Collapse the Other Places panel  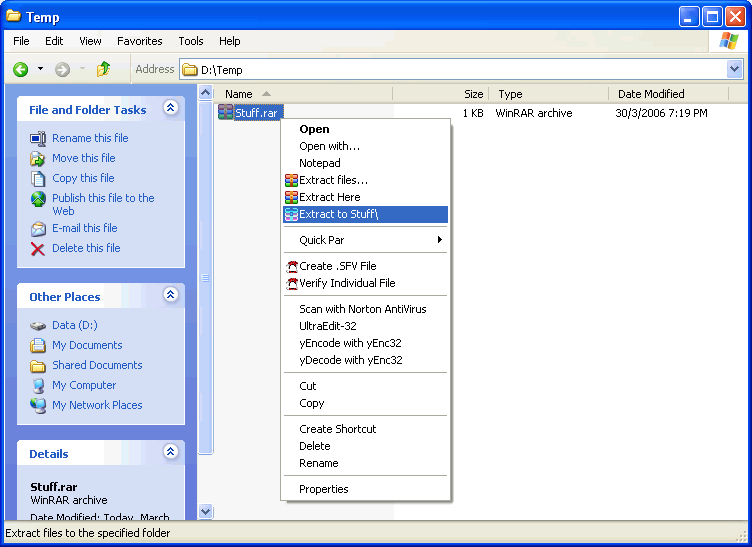point(170,295)
